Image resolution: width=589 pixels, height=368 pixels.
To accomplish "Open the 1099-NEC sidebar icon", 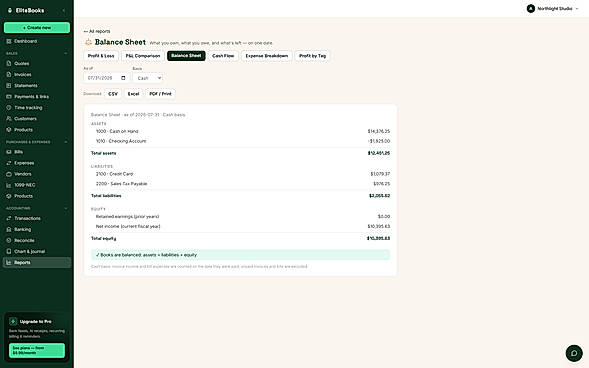I will click(x=9, y=185).
